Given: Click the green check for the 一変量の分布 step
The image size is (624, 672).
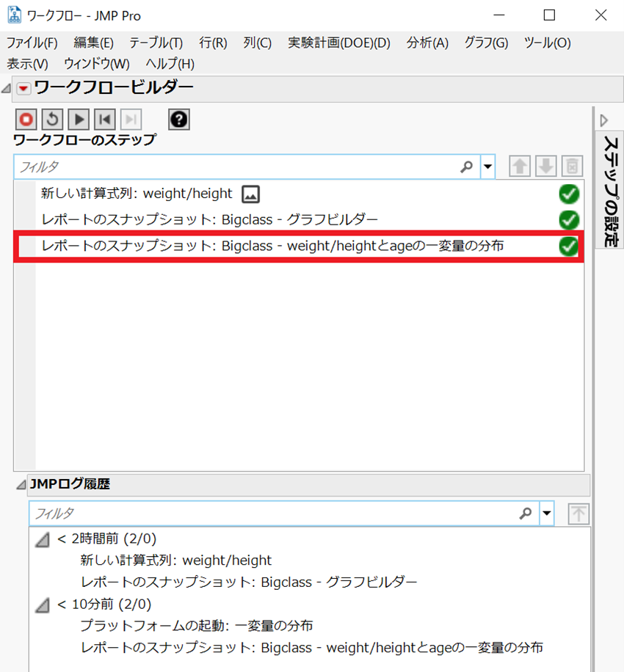Looking at the screenshot, I should 569,246.
